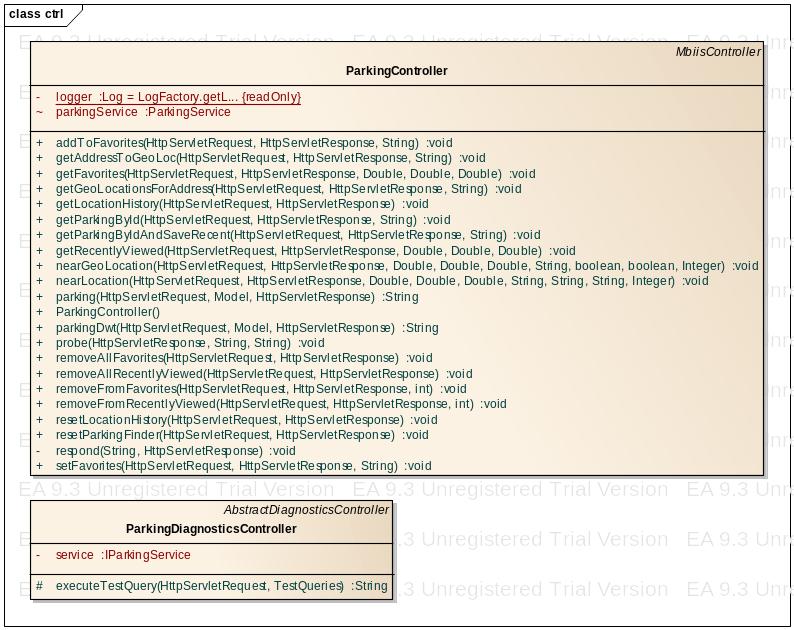
Task: Select the resetParkingFinder method
Action: point(242,435)
